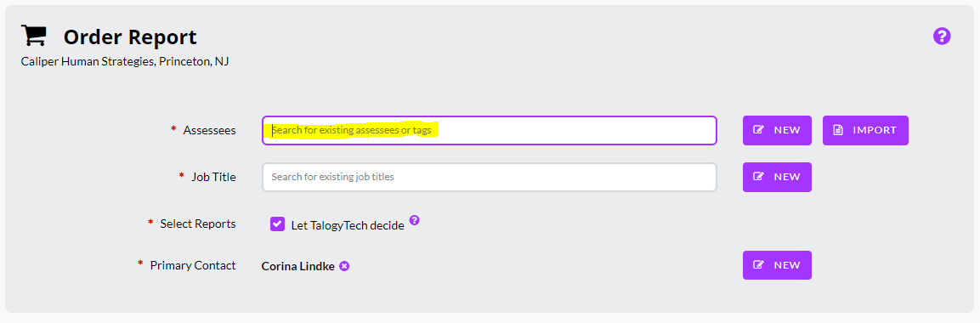Click the Primary Contact label
Viewport: 980px width, 323px height.
pyautogui.click(x=193, y=265)
